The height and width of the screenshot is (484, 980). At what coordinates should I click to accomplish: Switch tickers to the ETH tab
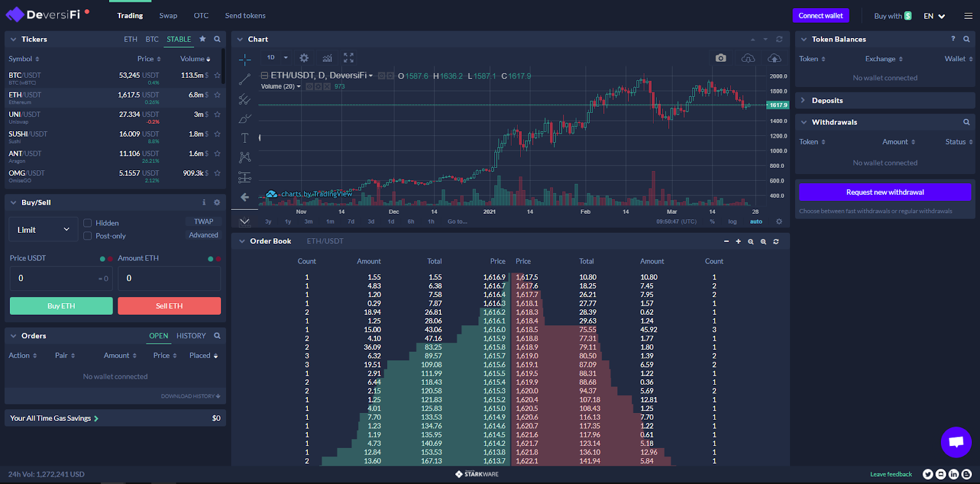point(130,39)
